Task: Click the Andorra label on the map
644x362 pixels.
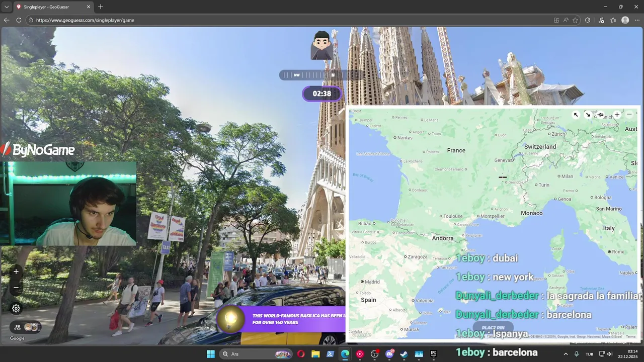Action: point(443,238)
